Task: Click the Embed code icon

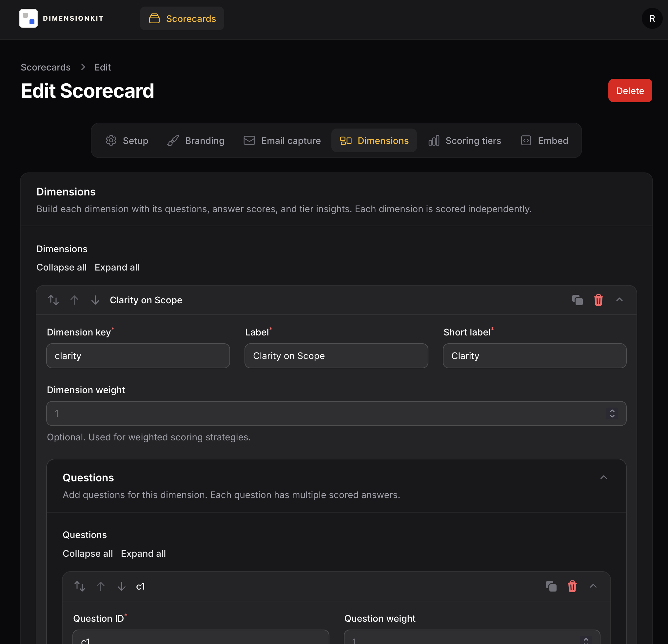Action: [526, 140]
